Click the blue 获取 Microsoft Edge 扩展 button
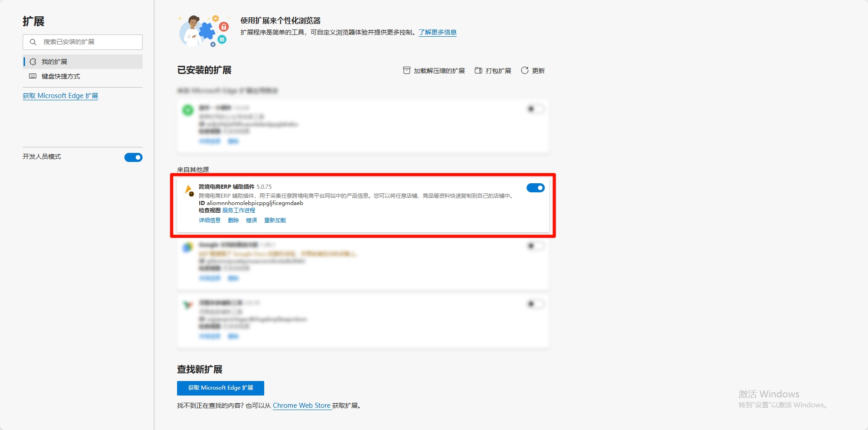 pyautogui.click(x=221, y=388)
